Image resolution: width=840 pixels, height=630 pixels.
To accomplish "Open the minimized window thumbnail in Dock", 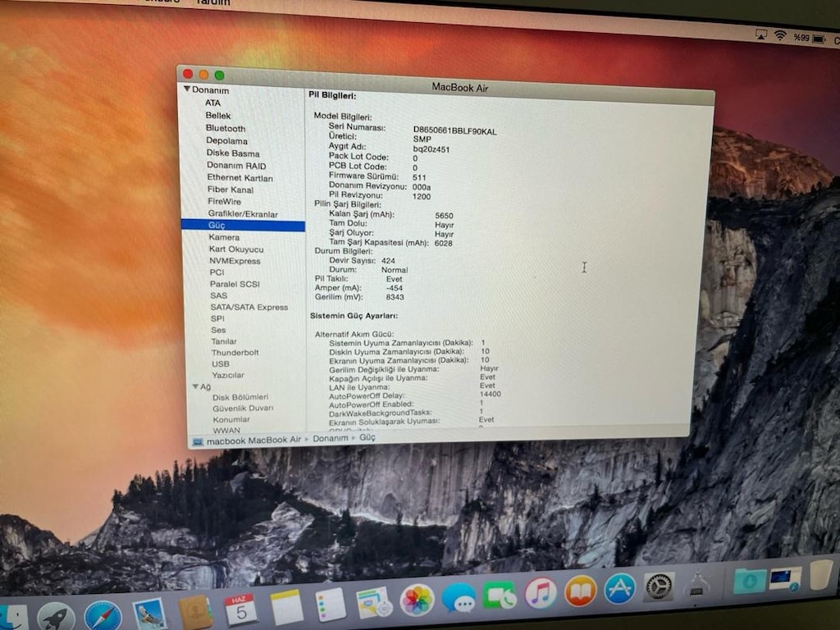I will (x=785, y=578).
